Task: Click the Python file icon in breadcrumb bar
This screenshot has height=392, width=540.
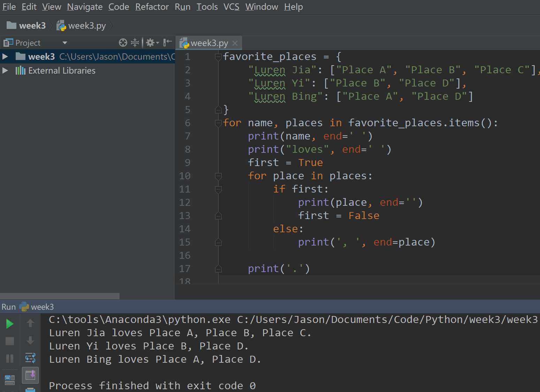Action: tap(61, 25)
